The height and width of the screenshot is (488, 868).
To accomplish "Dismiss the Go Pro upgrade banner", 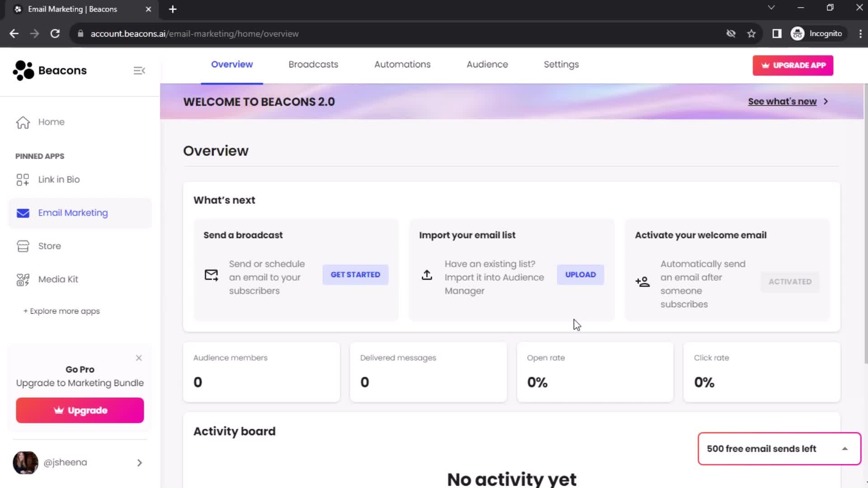I will (x=138, y=357).
